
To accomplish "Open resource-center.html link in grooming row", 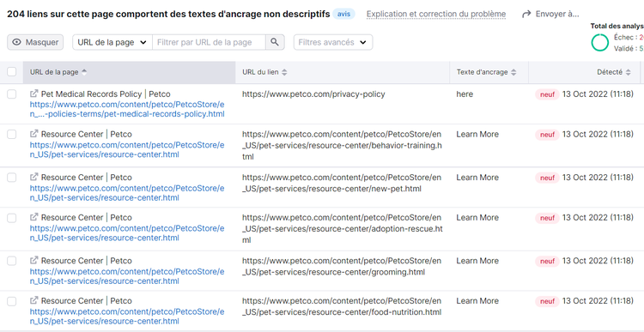I will click(x=127, y=275).
